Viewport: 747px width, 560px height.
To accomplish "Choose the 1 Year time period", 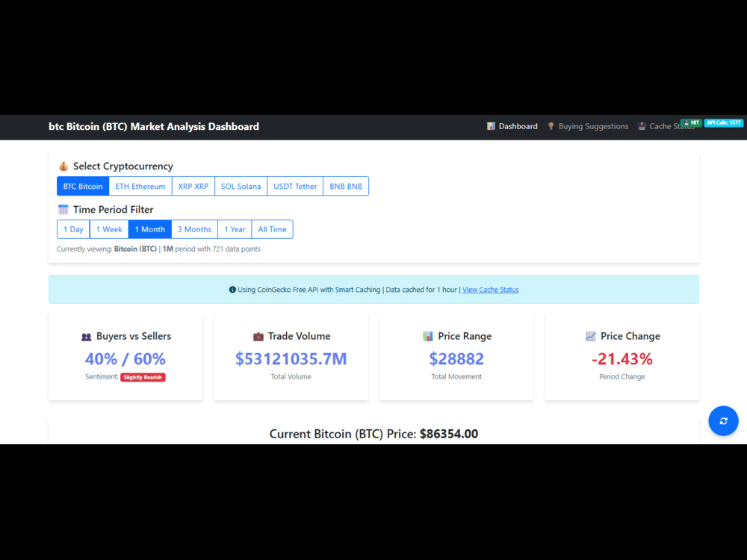I will click(235, 229).
